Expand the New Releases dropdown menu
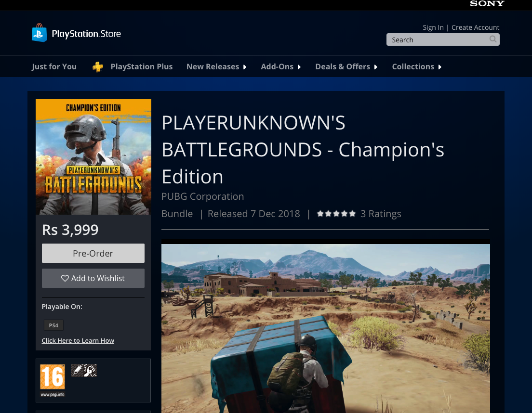This screenshot has width=532, height=413. (x=216, y=67)
